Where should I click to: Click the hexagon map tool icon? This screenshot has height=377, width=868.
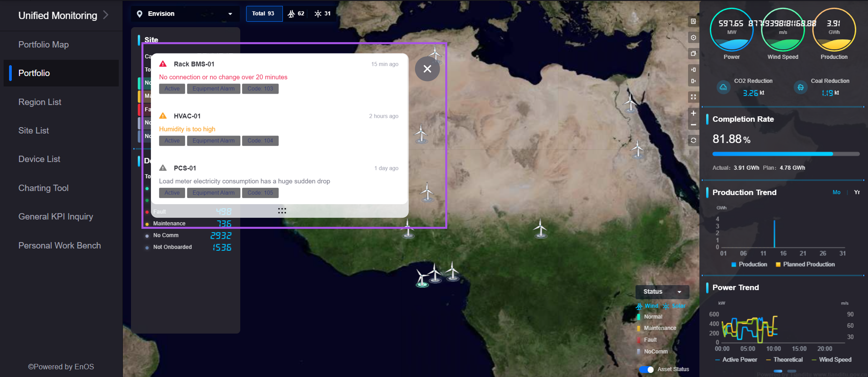[x=693, y=38]
